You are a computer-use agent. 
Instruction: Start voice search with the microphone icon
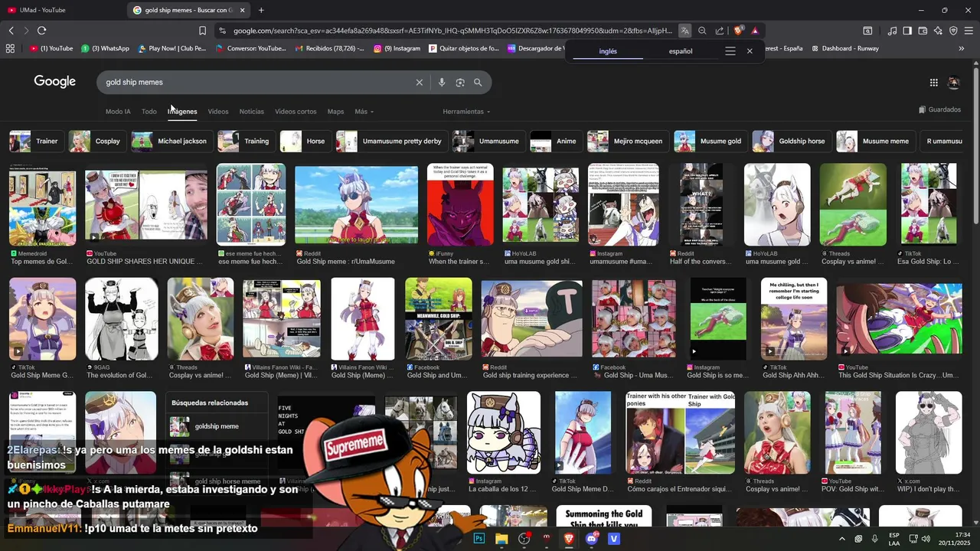click(441, 82)
